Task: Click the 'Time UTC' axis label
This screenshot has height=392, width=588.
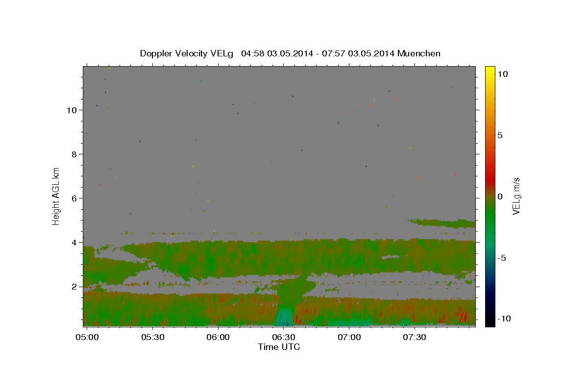Action: [279, 347]
